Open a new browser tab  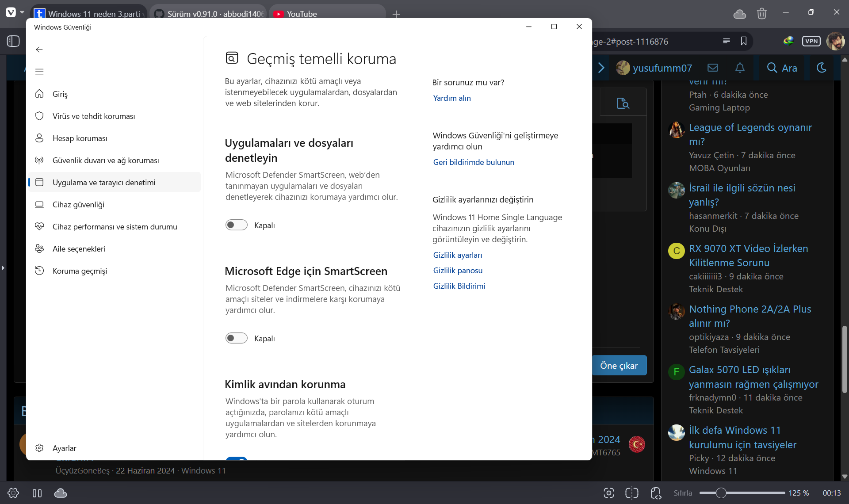point(396,14)
